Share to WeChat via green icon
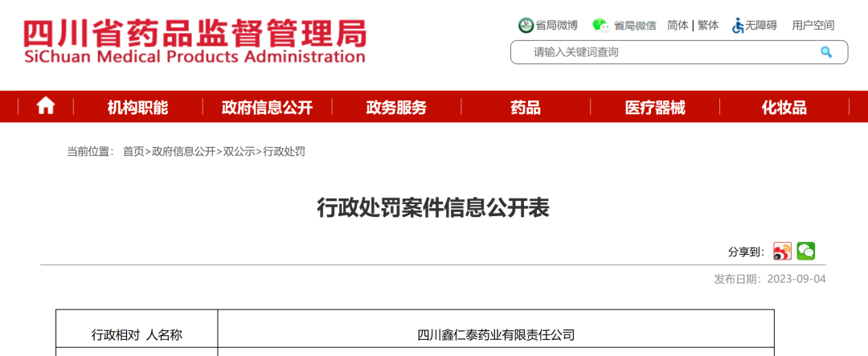Screen dimensions: 868x356 click(x=806, y=252)
